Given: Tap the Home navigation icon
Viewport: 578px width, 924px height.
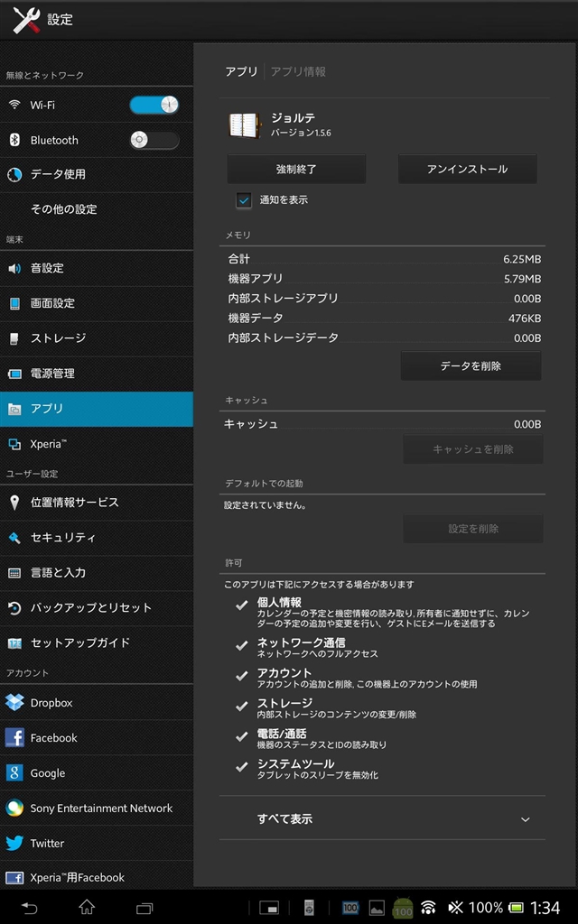Looking at the screenshot, I should (x=87, y=907).
